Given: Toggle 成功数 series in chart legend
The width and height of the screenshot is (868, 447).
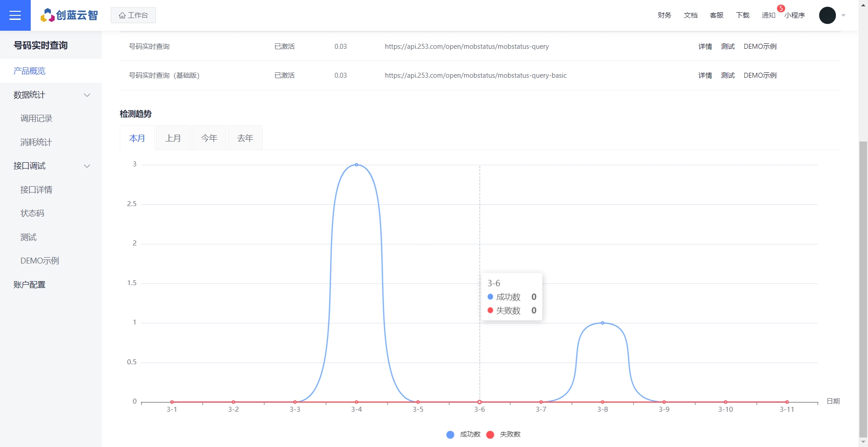Looking at the screenshot, I should pos(463,434).
